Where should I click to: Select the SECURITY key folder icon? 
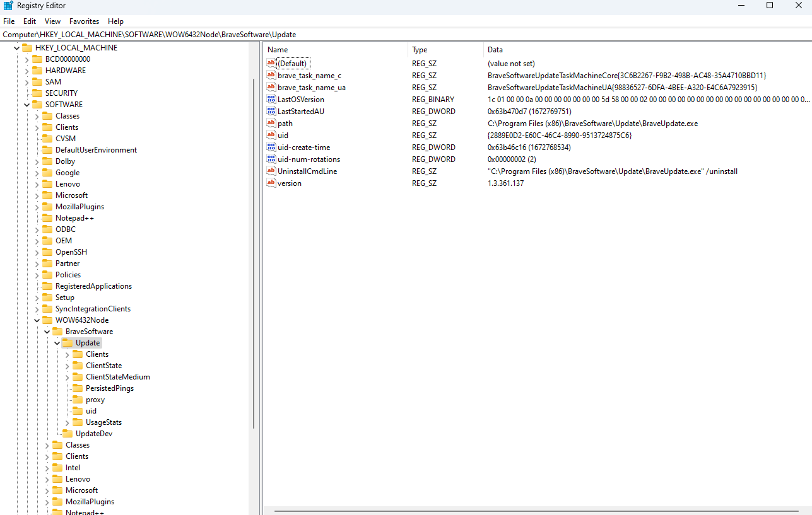coord(37,93)
